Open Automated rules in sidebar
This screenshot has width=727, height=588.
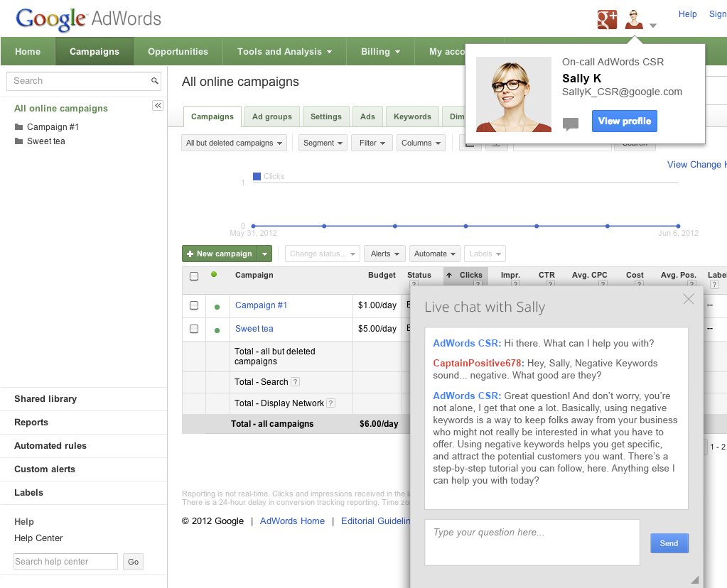pyautogui.click(x=50, y=445)
